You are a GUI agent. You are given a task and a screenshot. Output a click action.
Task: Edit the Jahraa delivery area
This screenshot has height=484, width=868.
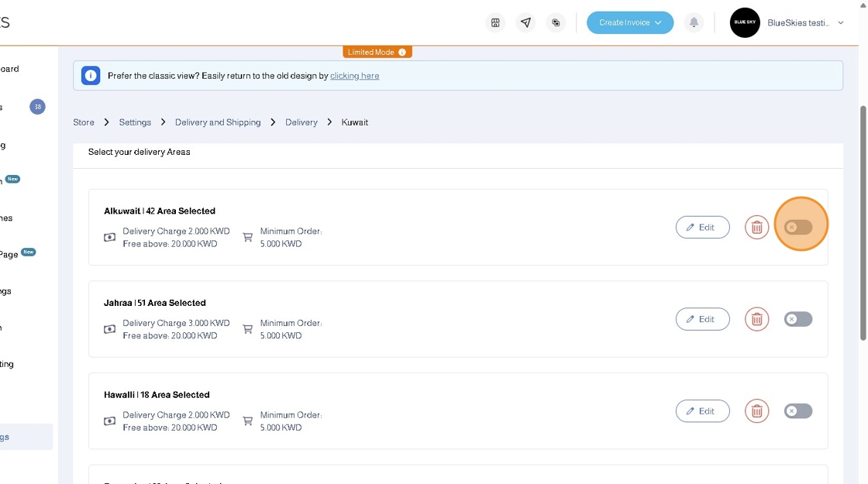tap(702, 319)
